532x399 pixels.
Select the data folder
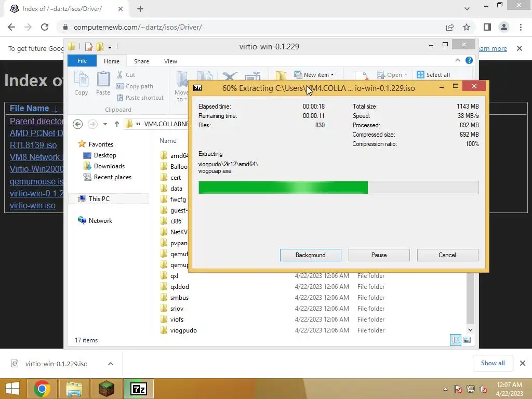coord(176,188)
